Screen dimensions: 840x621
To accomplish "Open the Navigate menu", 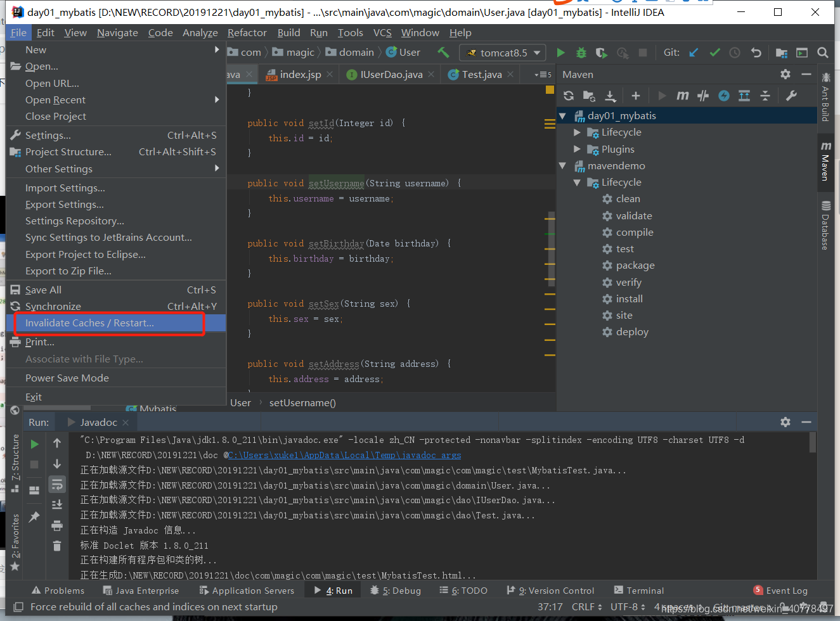I will [117, 33].
